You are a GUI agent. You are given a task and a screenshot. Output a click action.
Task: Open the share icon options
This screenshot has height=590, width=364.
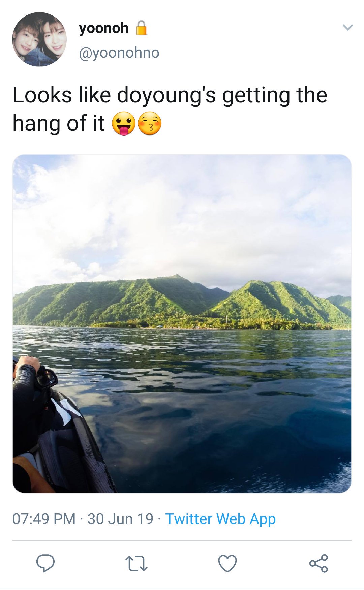click(x=318, y=563)
